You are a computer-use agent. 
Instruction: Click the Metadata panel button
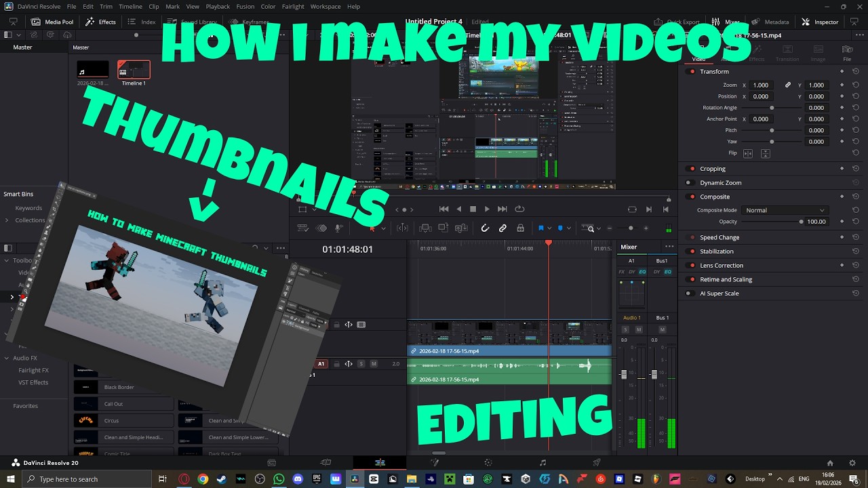(770, 22)
